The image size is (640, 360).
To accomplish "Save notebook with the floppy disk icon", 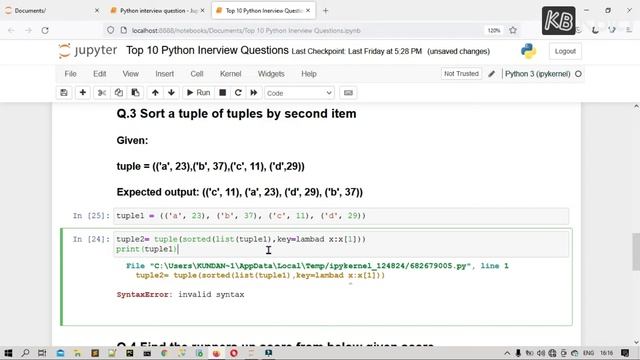I will 64,93.
